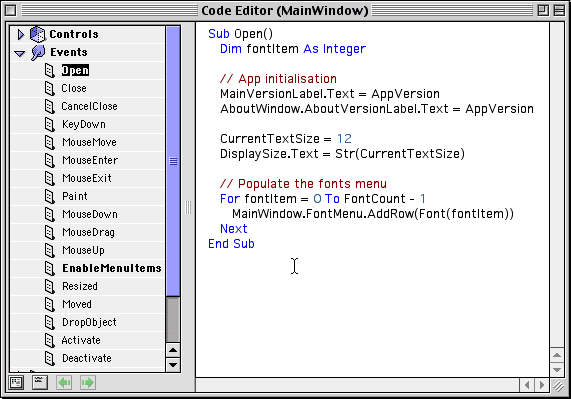The width and height of the screenshot is (571, 399).
Task: Select the Resized event
Action: pos(80,287)
